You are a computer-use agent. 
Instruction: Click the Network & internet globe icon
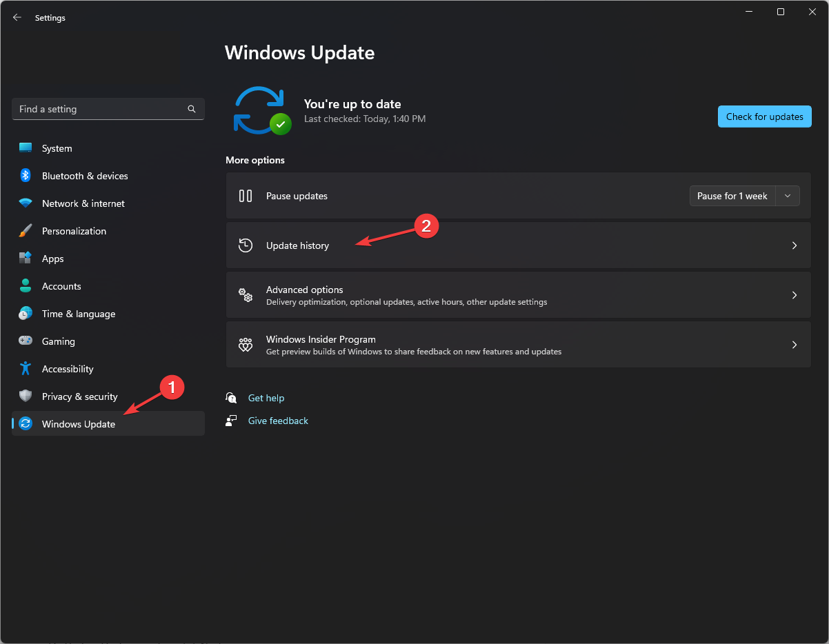click(25, 203)
